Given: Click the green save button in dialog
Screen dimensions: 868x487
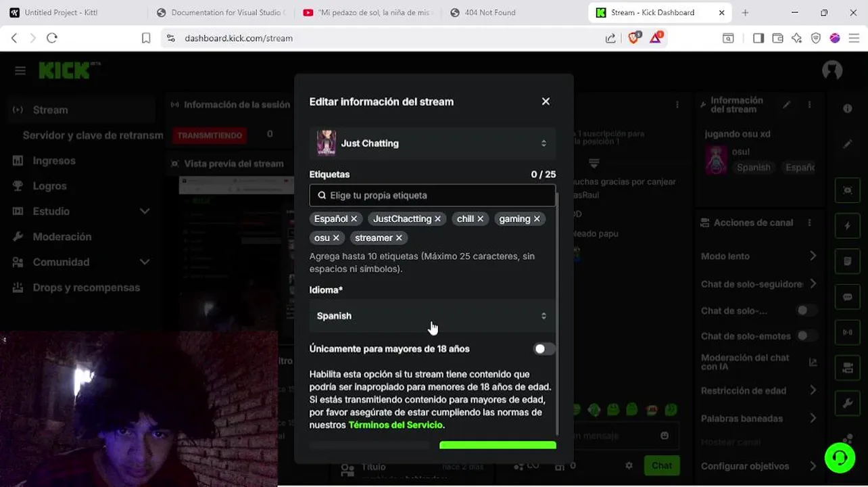Looking at the screenshot, I should pos(498,446).
